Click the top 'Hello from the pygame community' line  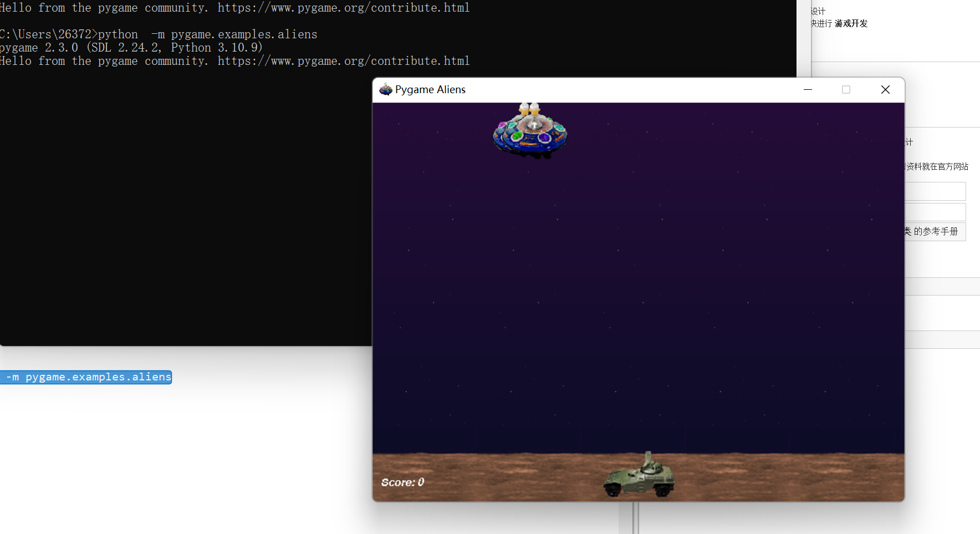click(235, 8)
